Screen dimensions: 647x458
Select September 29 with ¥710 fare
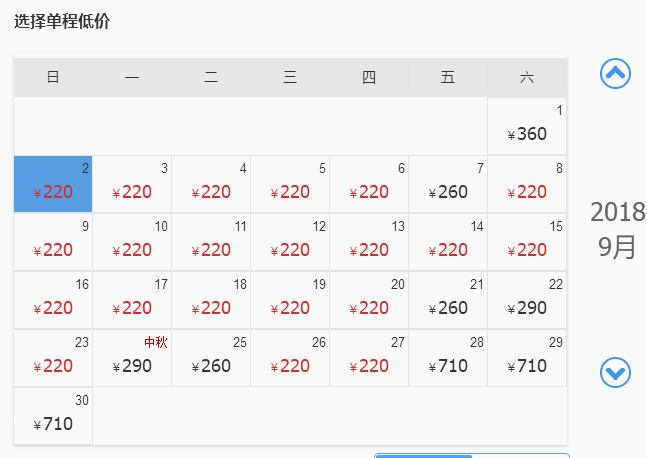tap(527, 358)
